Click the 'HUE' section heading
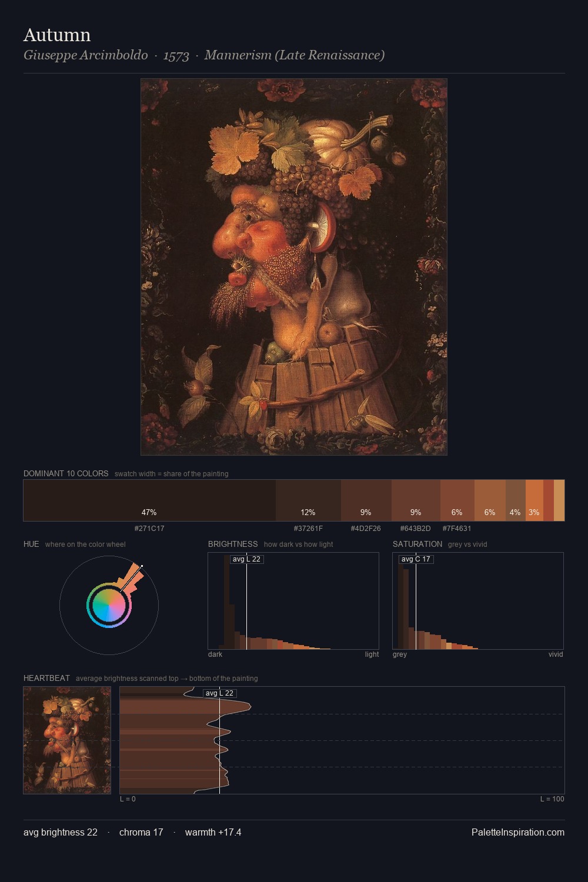The width and height of the screenshot is (588, 882). (31, 544)
